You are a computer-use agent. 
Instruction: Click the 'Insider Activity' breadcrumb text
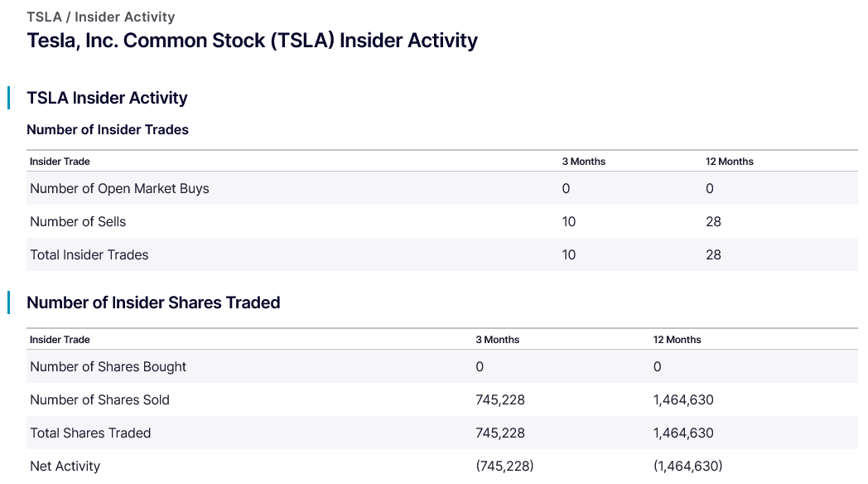tap(124, 17)
